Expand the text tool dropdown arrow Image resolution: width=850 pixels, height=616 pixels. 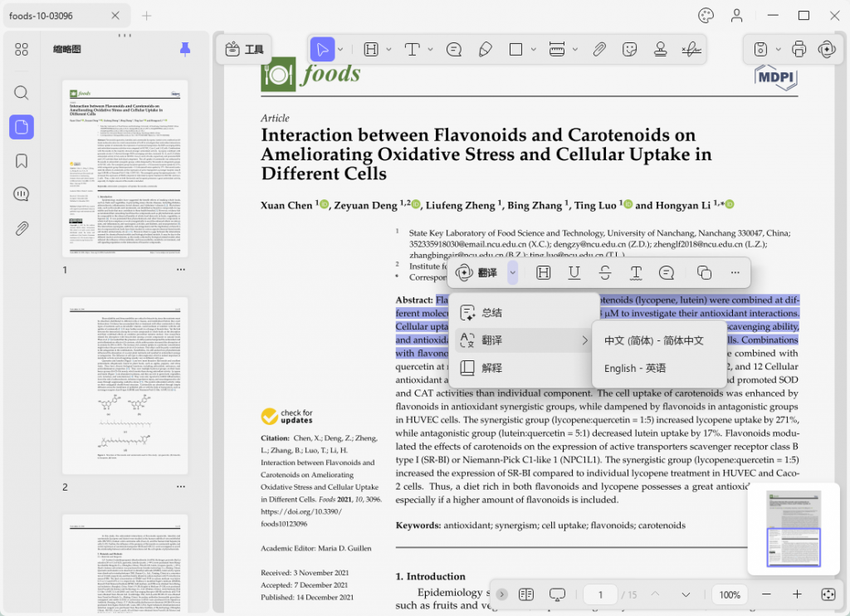[431, 49]
